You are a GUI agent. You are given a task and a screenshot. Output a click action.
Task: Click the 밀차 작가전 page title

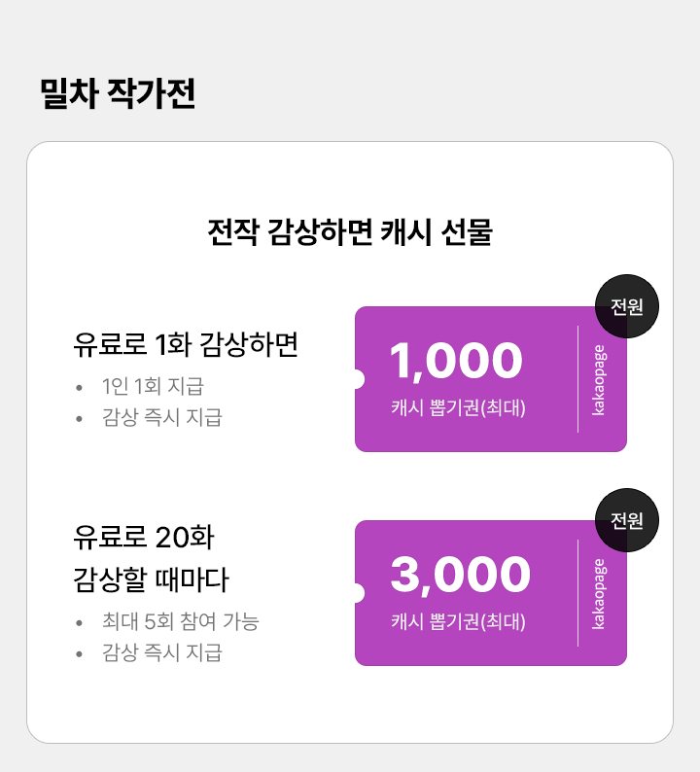118,93
